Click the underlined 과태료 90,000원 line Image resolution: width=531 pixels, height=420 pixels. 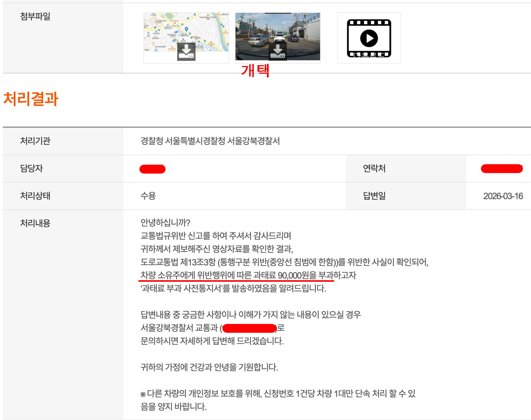tap(248, 275)
